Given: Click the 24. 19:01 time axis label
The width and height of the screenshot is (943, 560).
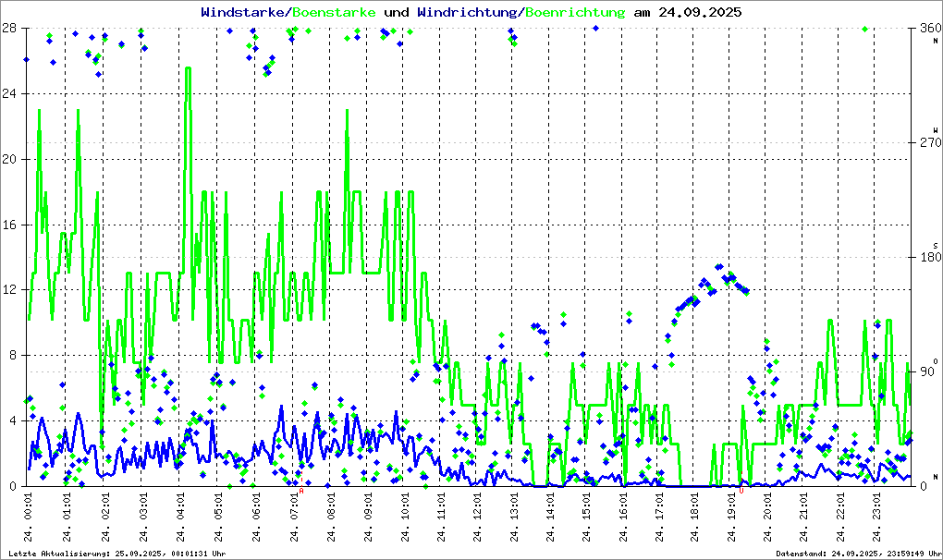Looking at the screenshot, I should click(x=732, y=517).
